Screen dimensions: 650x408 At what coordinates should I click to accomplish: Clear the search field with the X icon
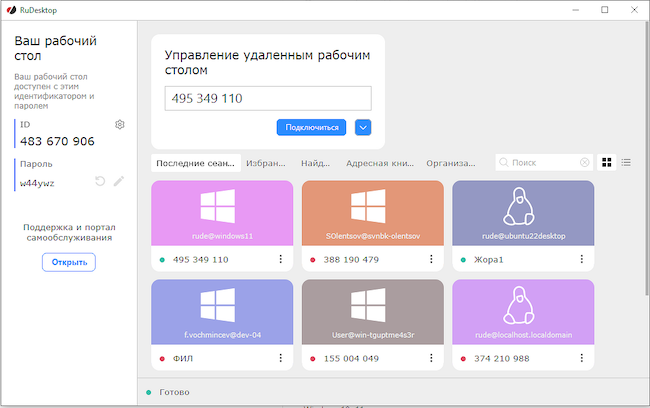585,163
